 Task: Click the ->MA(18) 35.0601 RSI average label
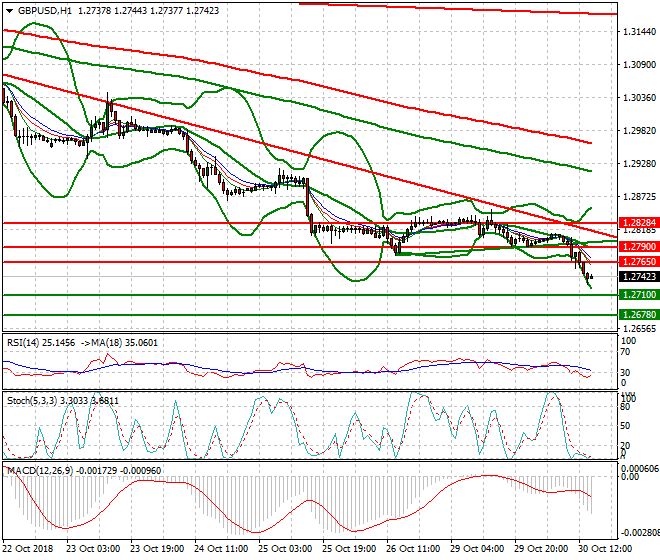pyautogui.click(x=120, y=343)
